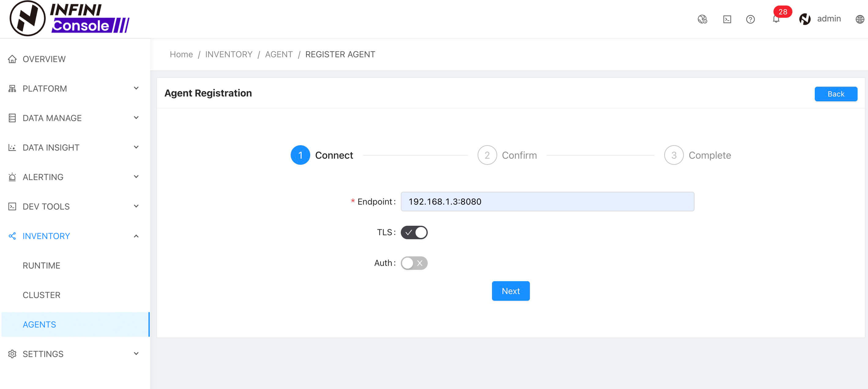
Task: Open the terminal console icon in header
Action: tap(727, 19)
